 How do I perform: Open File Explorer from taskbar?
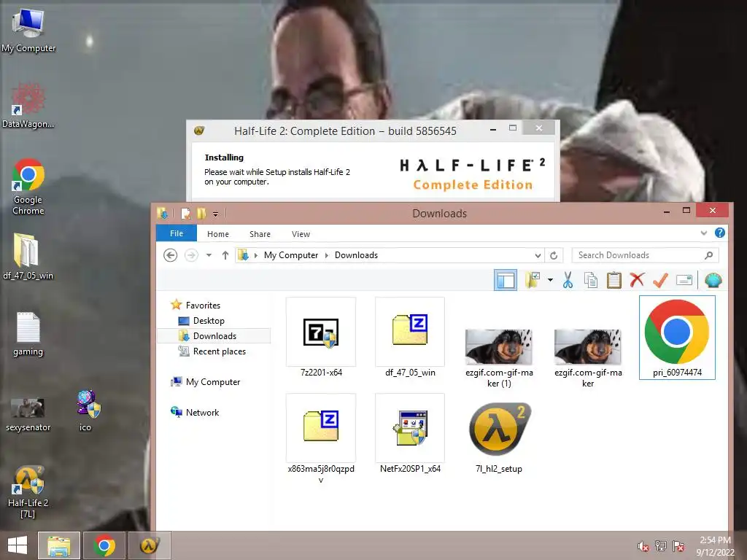[x=59, y=545]
